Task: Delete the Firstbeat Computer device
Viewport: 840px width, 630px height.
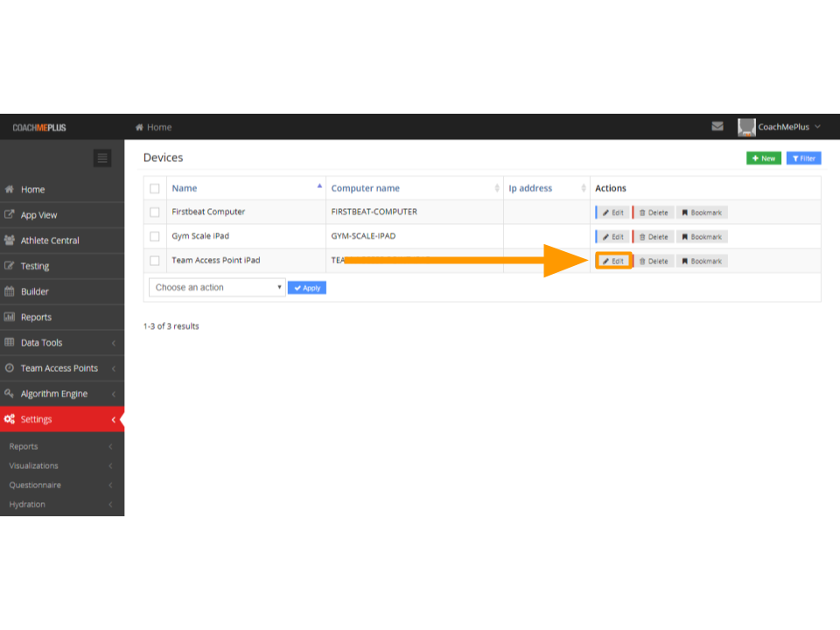Action: (x=653, y=213)
